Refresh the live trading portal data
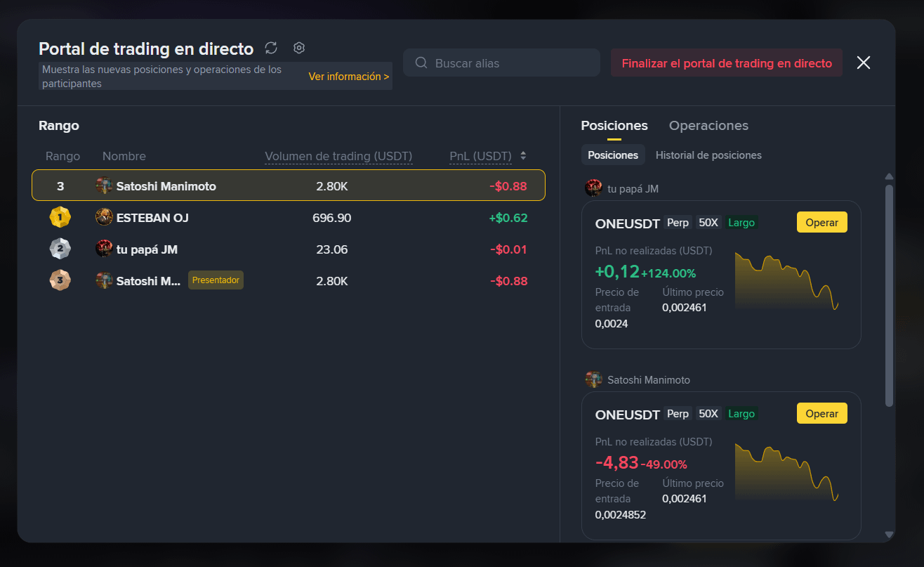924x567 pixels. point(271,48)
